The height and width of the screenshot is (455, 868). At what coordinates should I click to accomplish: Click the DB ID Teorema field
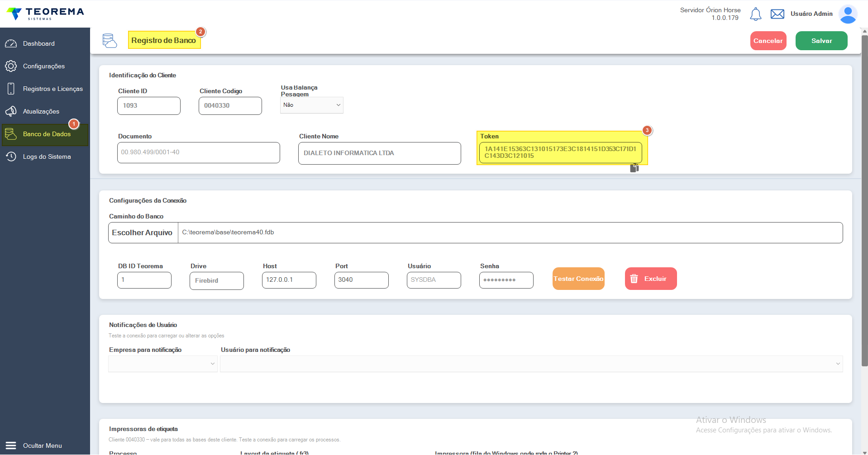[x=144, y=280]
